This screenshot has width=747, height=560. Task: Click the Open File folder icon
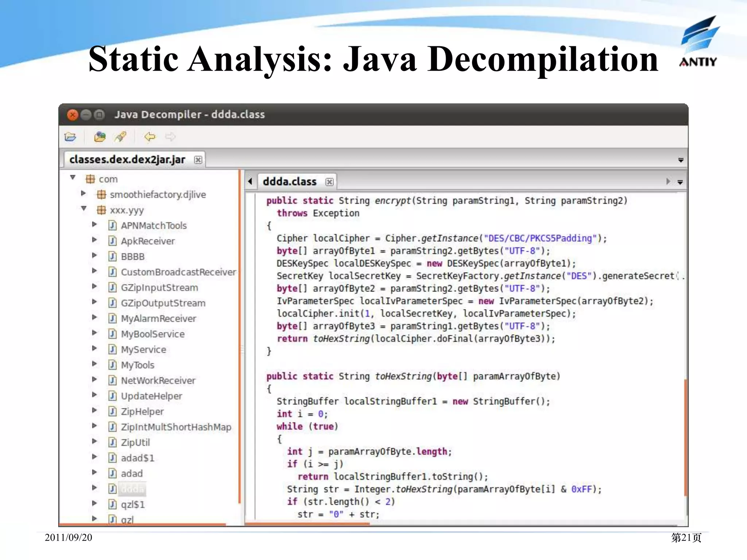tap(70, 137)
